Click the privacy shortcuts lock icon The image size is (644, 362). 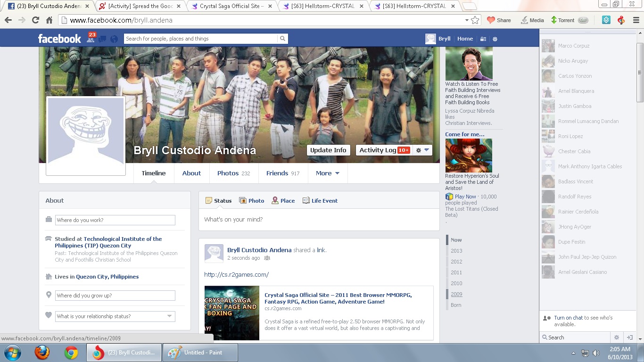point(483,39)
